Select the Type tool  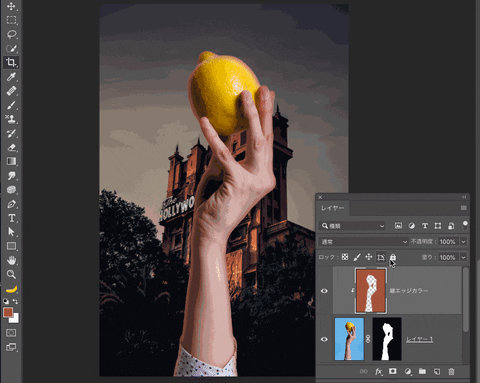point(11,218)
